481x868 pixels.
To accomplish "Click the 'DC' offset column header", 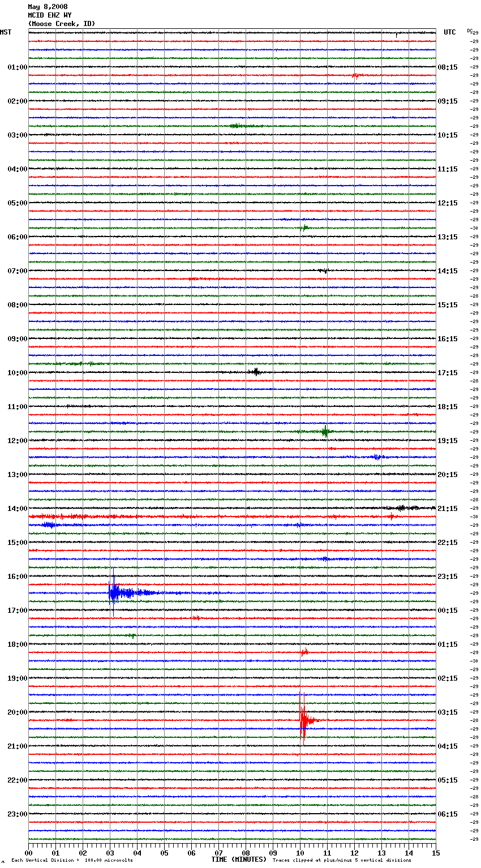I will 470,31.
